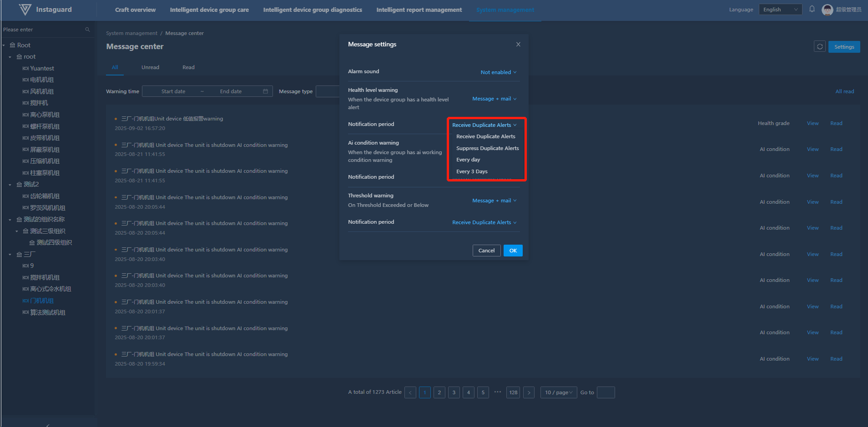Open the Language dropdown
Viewport: 868px width, 427px height.
(781, 10)
